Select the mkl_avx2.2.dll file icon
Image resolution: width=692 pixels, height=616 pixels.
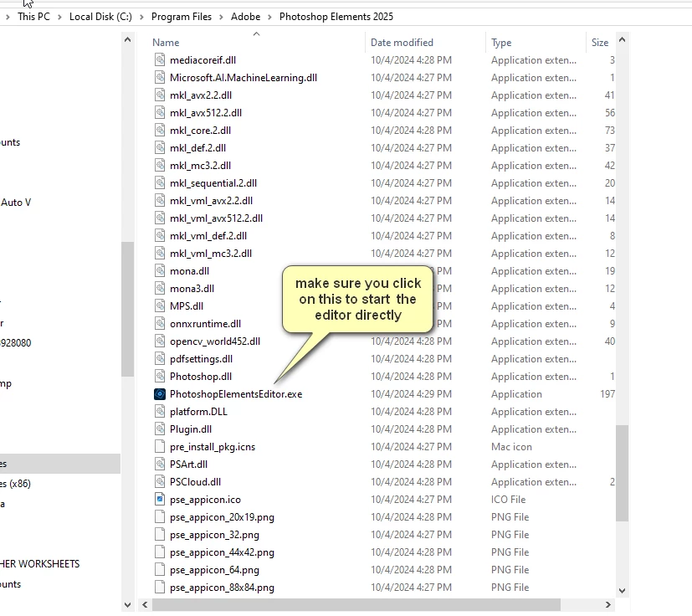(x=160, y=95)
